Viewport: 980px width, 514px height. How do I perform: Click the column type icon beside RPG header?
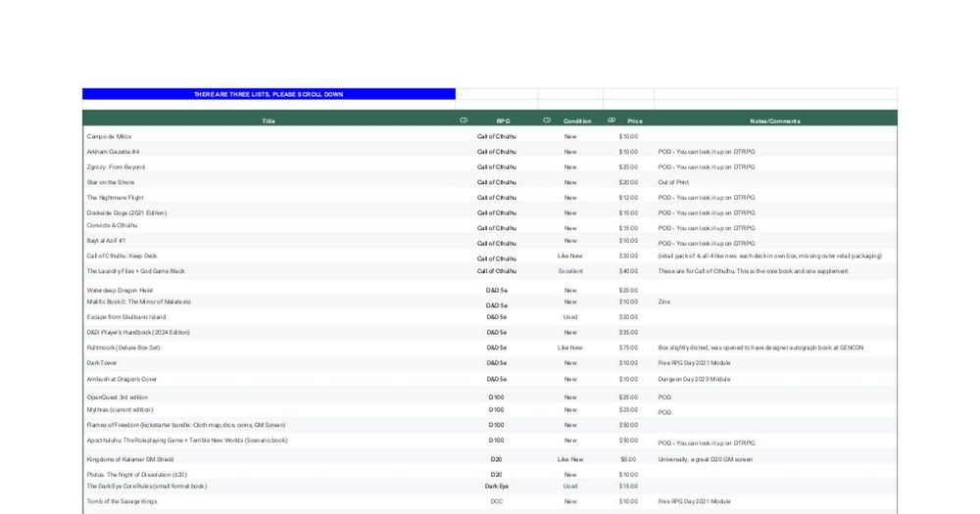tap(464, 119)
